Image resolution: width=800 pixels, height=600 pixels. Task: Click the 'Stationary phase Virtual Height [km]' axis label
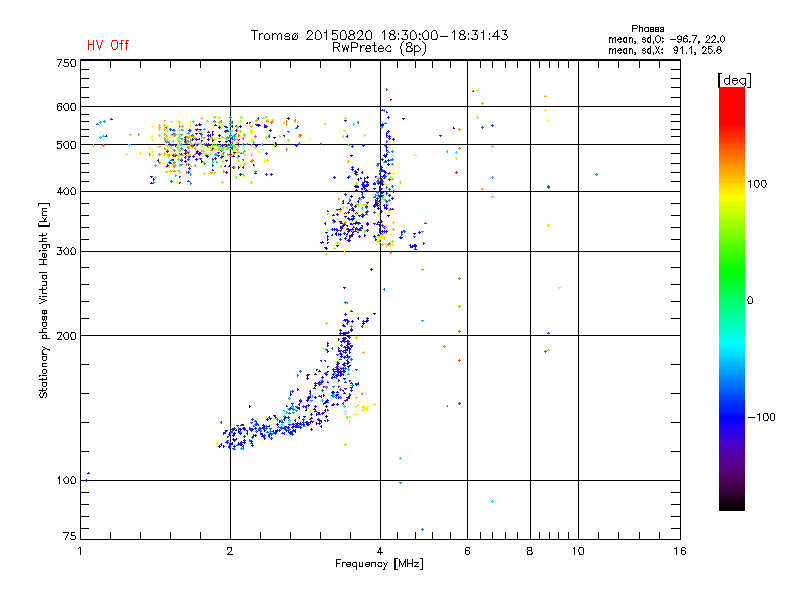coord(44,301)
